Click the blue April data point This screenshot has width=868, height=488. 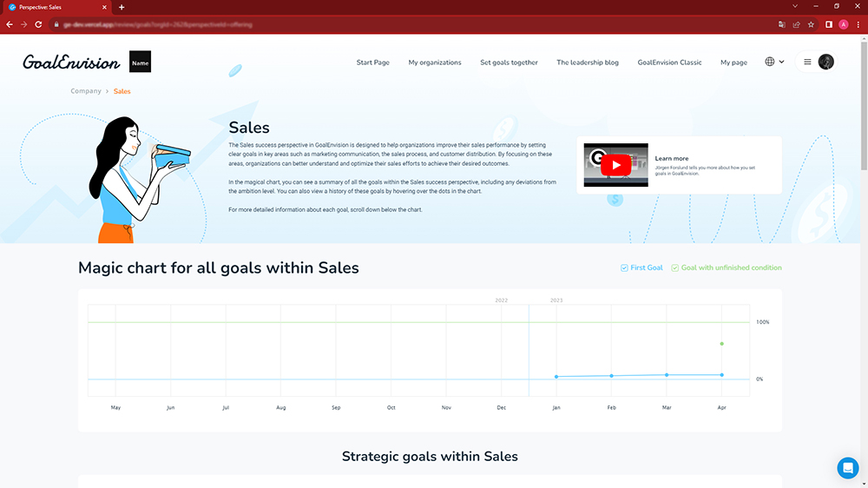[722, 375]
